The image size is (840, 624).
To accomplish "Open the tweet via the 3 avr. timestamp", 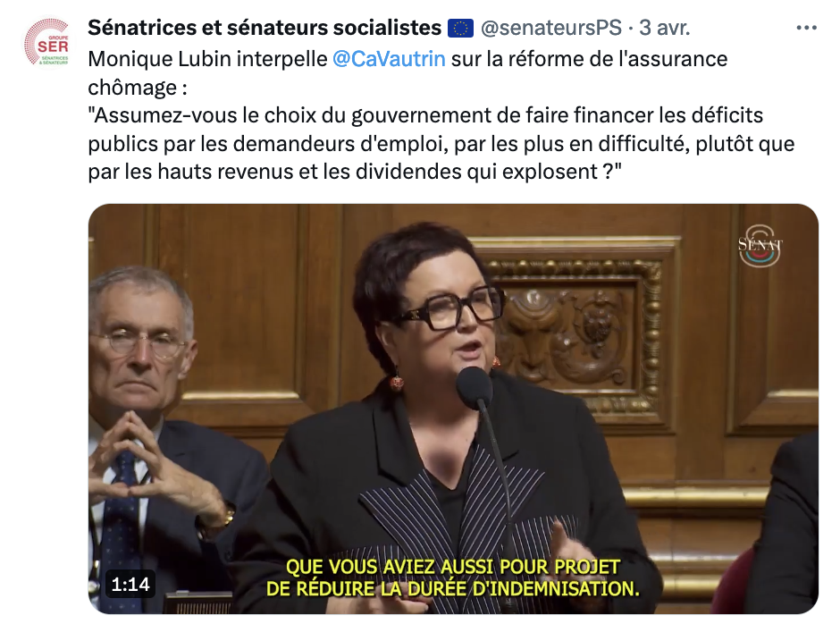I will click(664, 28).
